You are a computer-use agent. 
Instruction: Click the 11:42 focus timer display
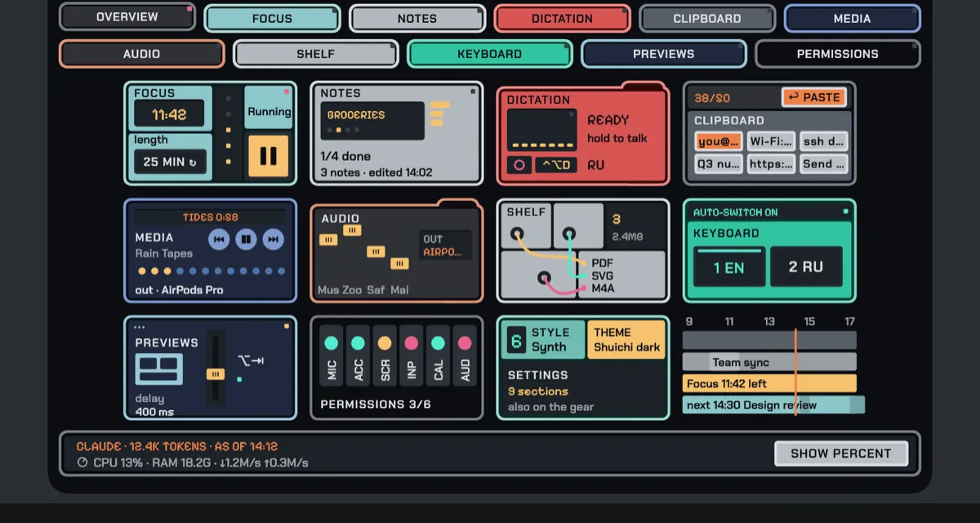pyautogui.click(x=169, y=114)
